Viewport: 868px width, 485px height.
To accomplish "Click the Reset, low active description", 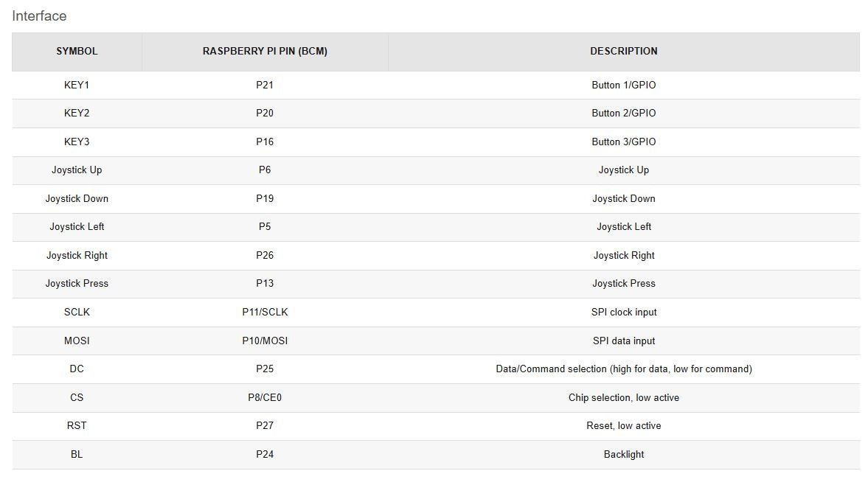I will (x=623, y=425).
